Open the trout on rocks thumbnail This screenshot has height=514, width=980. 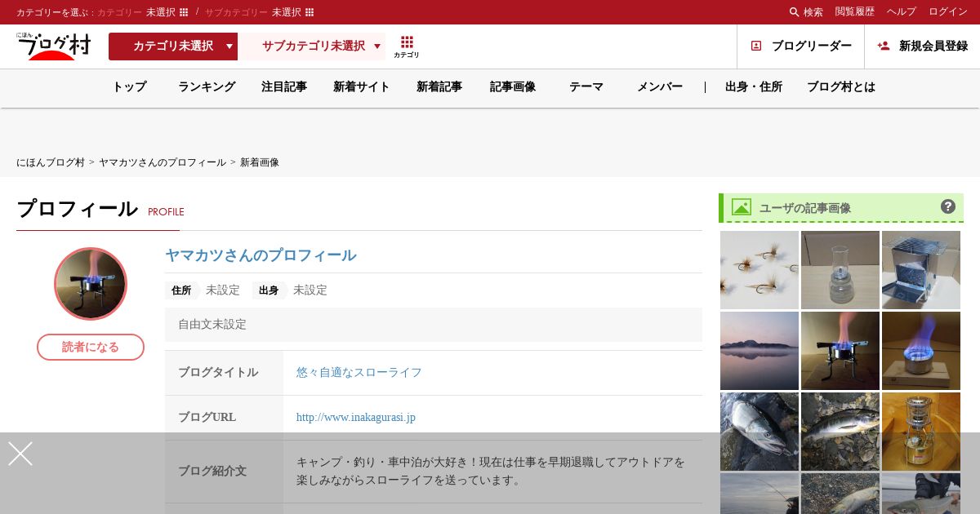(x=840, y=432)
